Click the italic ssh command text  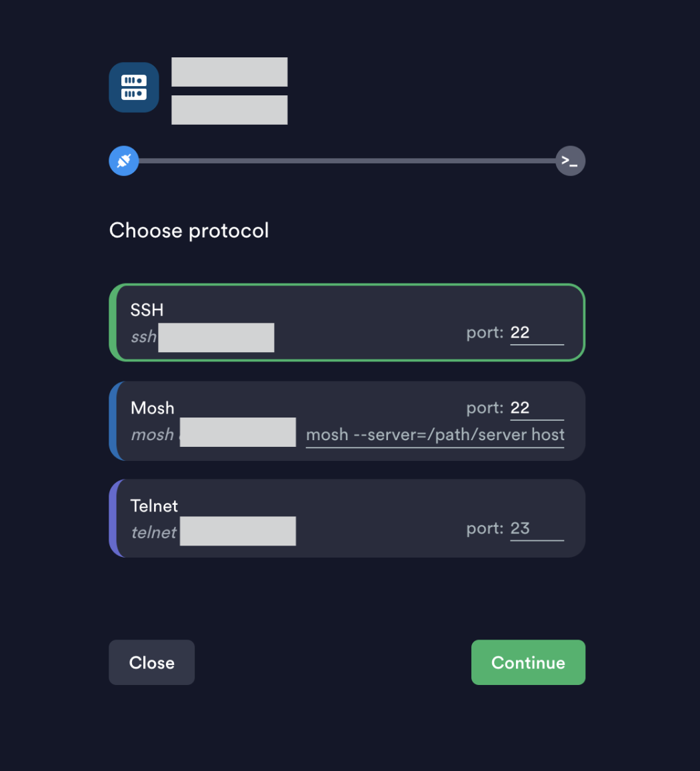click(143, 337)
